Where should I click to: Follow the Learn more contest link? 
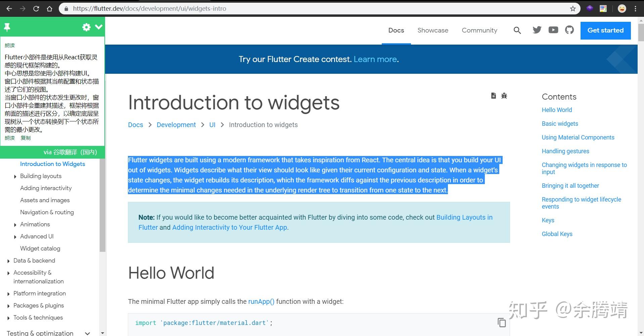pyautogui.click(x=375, y=59)
